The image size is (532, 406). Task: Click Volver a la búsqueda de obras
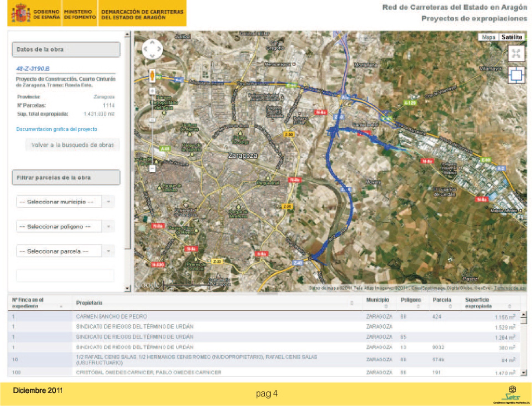pyautogui.click(x=73, y=145)
